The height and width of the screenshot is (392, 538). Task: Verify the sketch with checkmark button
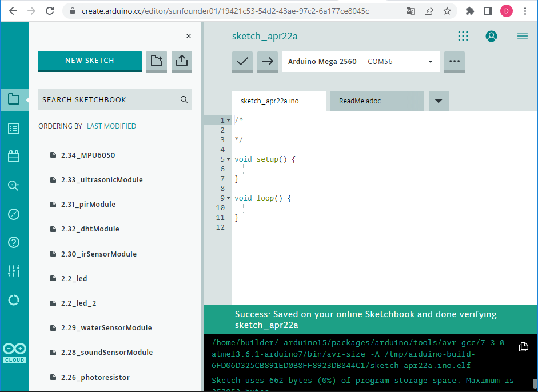pos(242,62)
